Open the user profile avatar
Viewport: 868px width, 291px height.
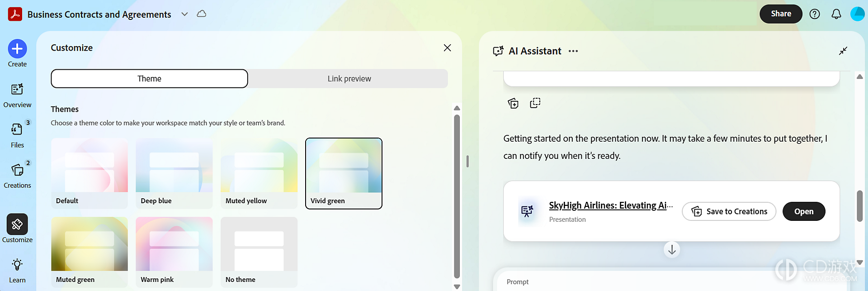pos(857,14)
